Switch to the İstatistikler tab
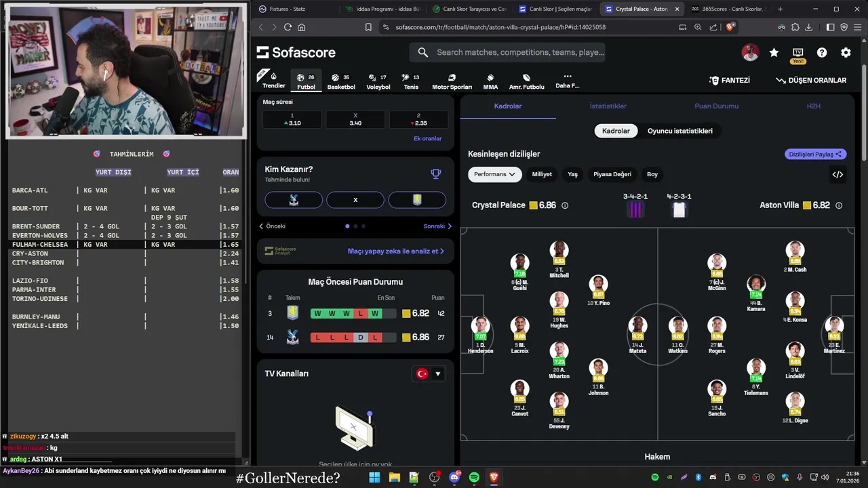Image resolution: width=868 pixels, height=488 pixels. 608,106
